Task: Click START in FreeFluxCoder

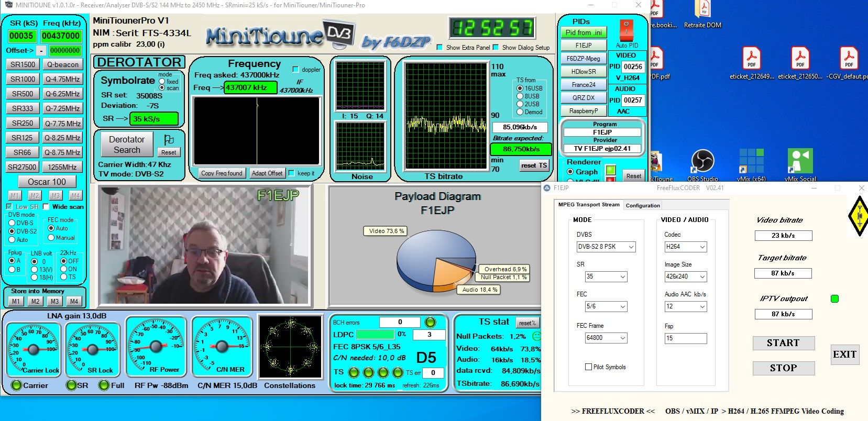Action: [783, 343]
